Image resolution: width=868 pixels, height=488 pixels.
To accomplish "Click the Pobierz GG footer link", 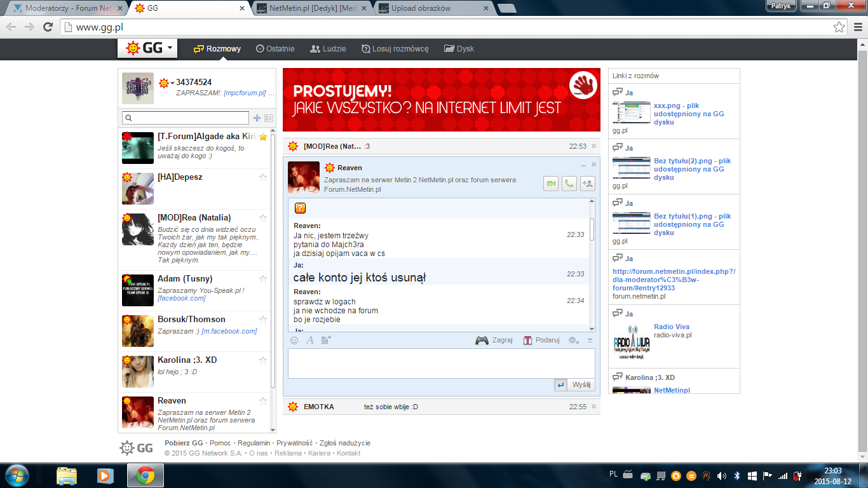I will [184, 443].
